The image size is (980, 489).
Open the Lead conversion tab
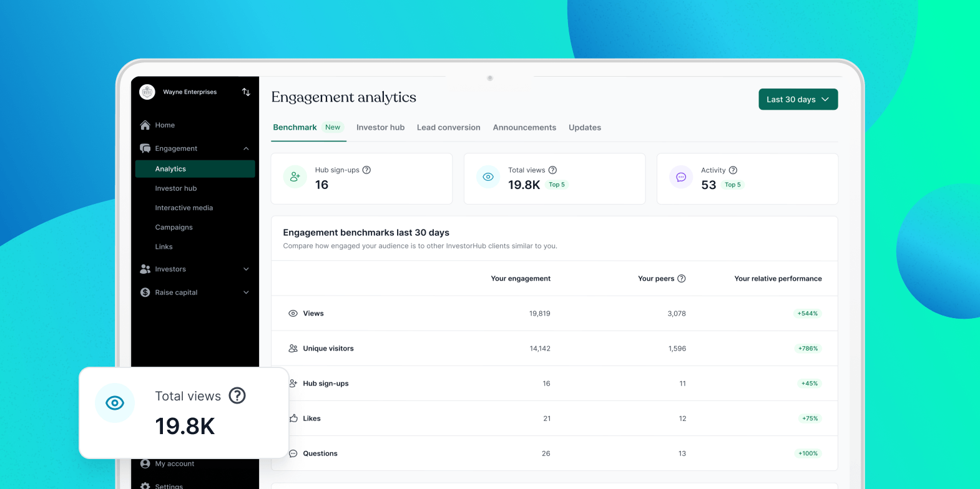(x=449, y=127)
